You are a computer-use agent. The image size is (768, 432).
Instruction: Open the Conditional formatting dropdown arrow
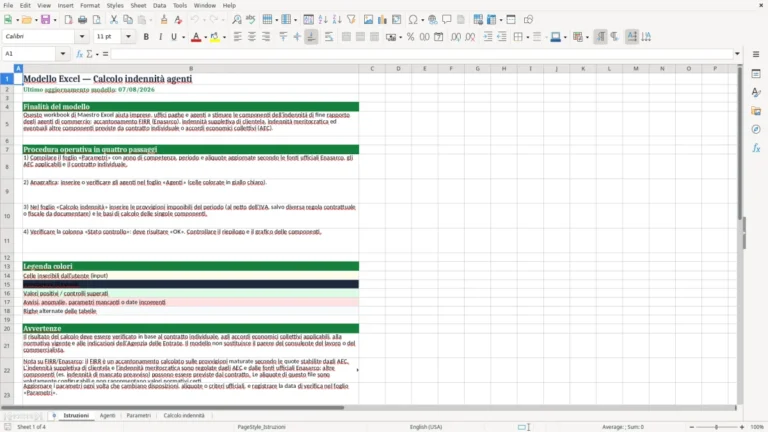coord(587,37)
